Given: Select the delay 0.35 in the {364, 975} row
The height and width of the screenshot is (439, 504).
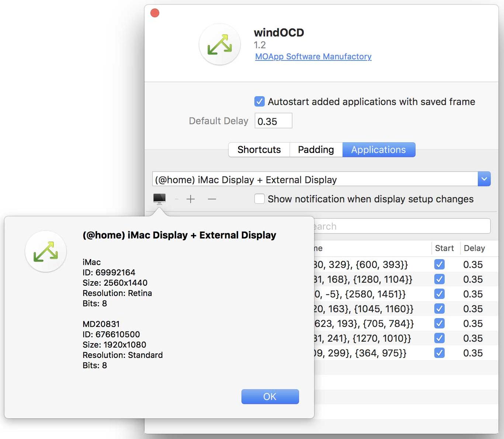Looking at the screenshot, I should (x=473, y=353).
